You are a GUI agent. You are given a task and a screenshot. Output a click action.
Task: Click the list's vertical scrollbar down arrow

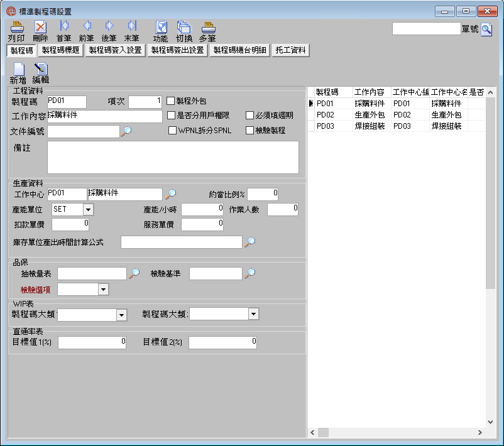click(x=491, y=422)
